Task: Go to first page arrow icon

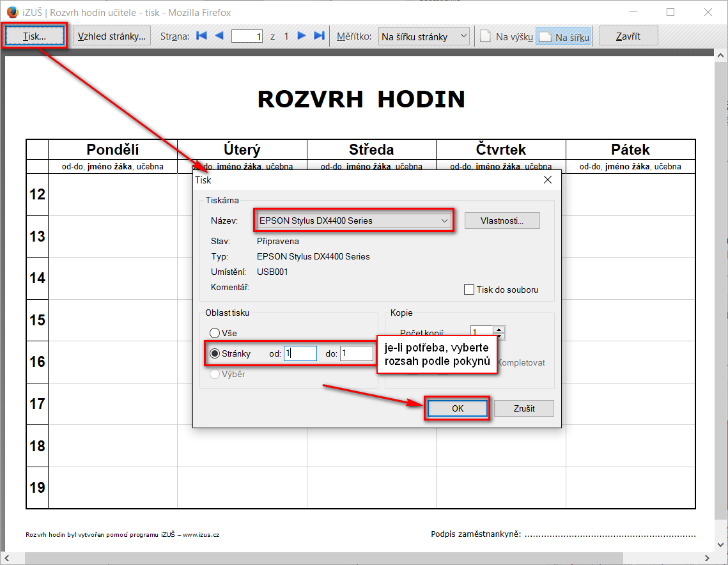Action: tap(202, 36)
